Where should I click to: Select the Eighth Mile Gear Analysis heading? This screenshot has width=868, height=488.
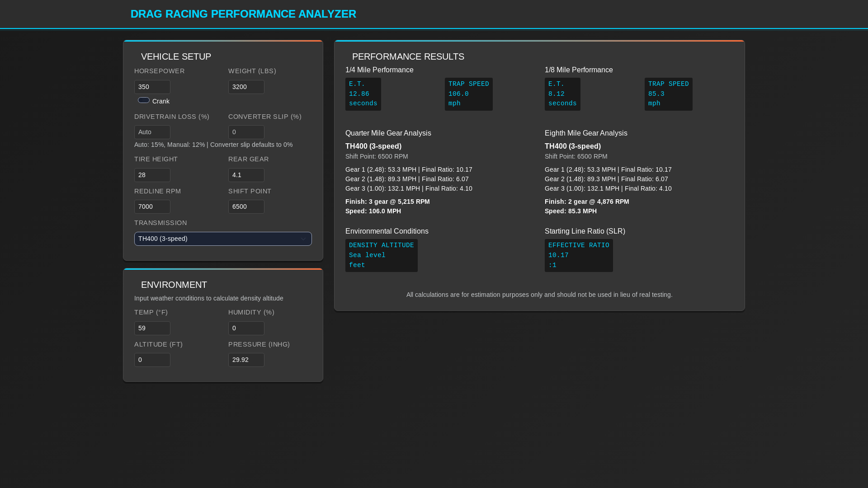(x=586, y=133)
